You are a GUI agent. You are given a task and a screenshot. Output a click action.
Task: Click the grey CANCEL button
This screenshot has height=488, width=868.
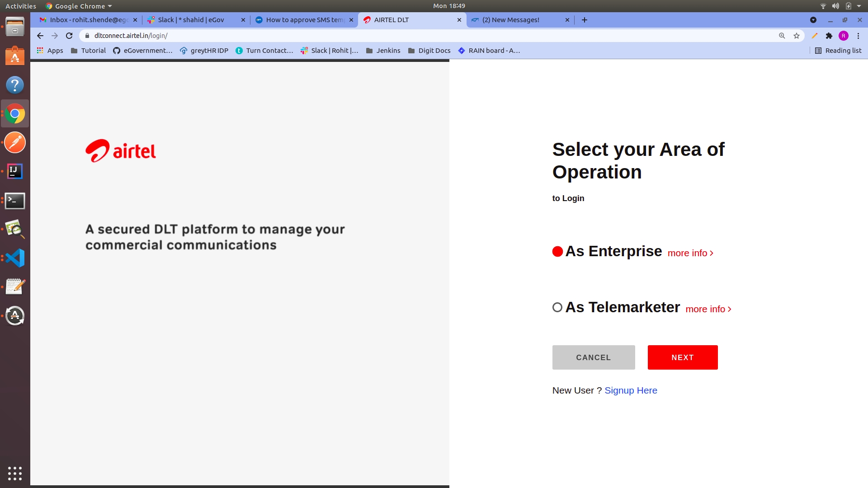(593, 357)
